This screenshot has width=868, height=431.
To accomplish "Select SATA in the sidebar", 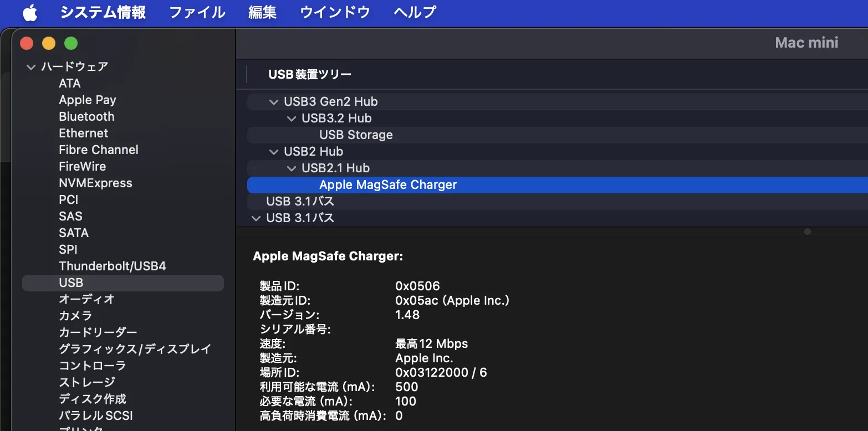I will pyautogui.click(x=74, y=233).
